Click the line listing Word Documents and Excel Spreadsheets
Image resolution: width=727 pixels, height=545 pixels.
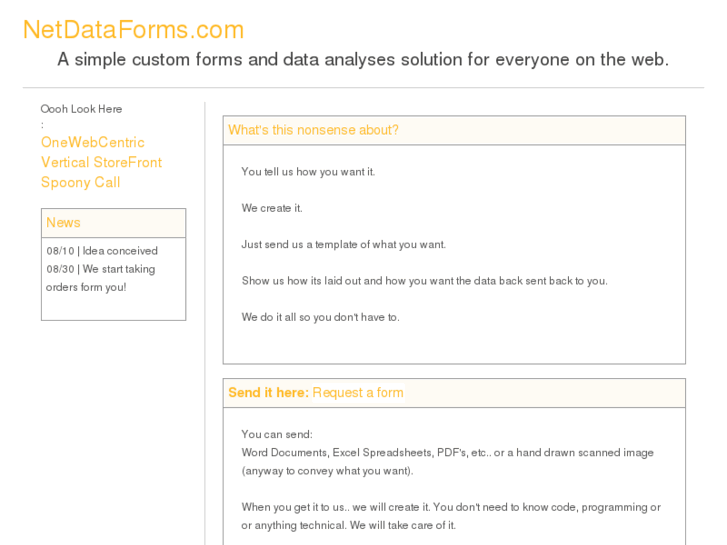click(x=447, y=452)
